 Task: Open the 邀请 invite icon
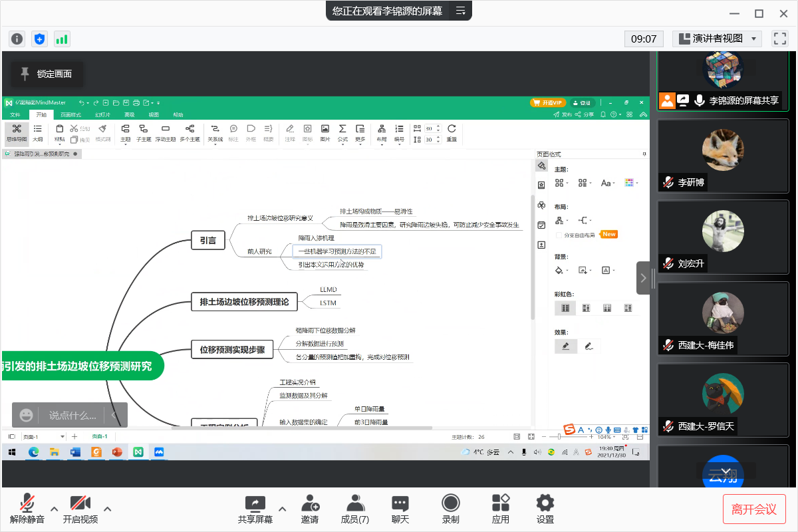tap(310, 509)
